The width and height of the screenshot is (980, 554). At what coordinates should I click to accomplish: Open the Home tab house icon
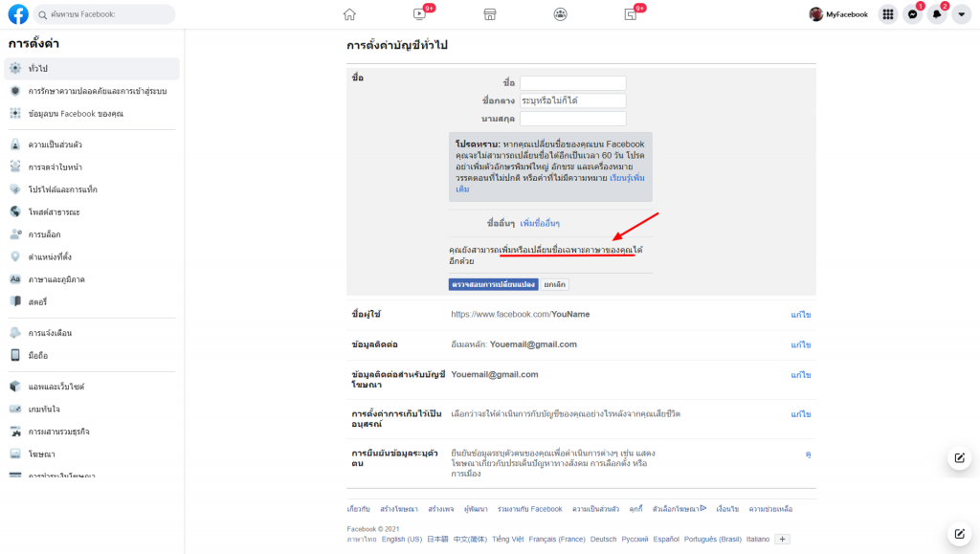(x=349, y=14)
